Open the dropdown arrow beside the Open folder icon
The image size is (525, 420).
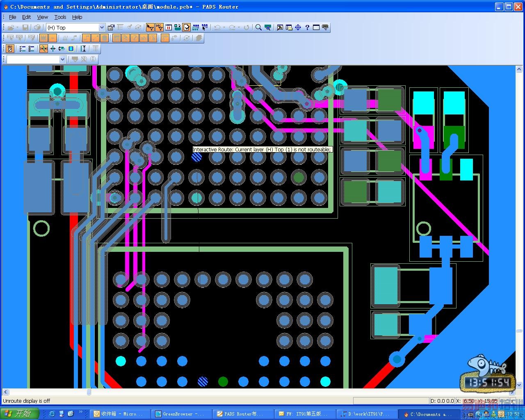coord(17,27)
